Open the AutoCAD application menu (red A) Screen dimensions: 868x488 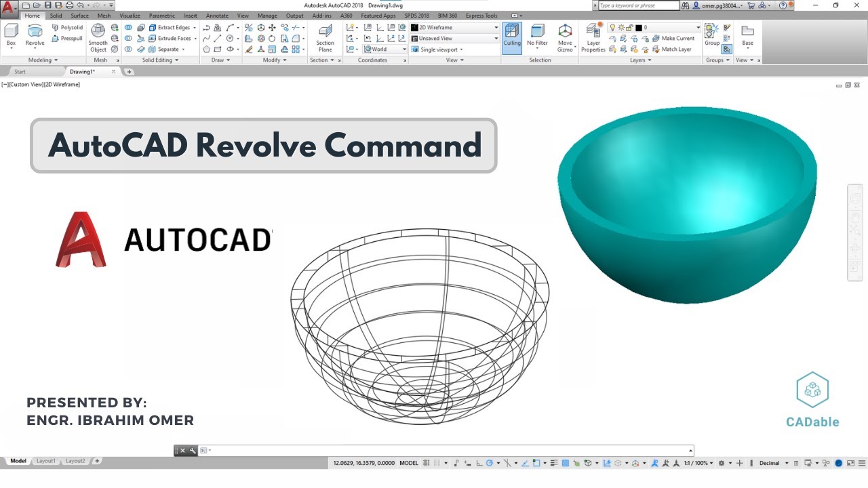point(9,8)
